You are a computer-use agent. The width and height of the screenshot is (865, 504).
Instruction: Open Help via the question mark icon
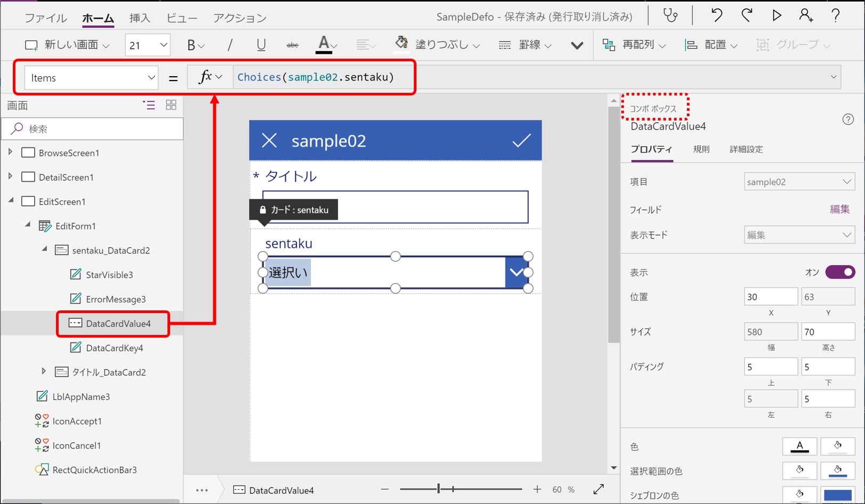click(836, 16)
